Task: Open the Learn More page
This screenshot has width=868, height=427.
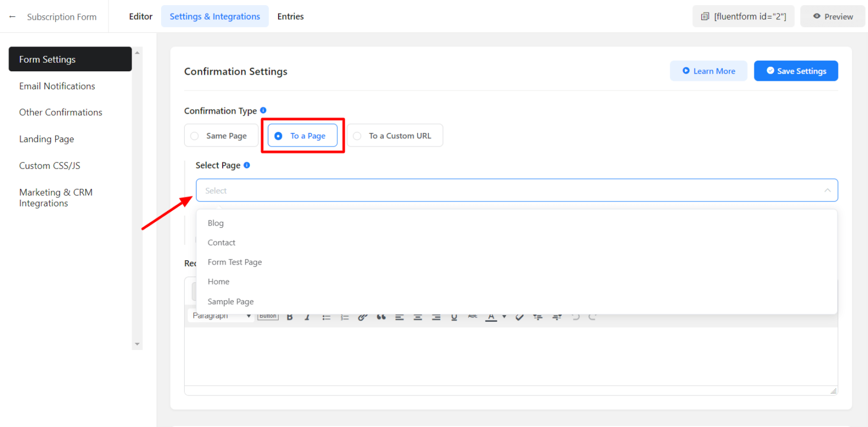Action: [709, 71]
